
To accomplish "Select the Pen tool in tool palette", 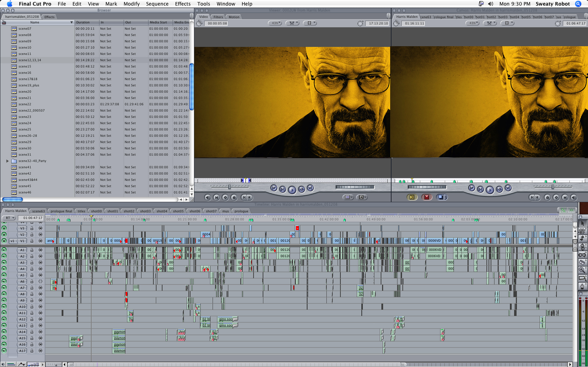I will pos(582,286).
